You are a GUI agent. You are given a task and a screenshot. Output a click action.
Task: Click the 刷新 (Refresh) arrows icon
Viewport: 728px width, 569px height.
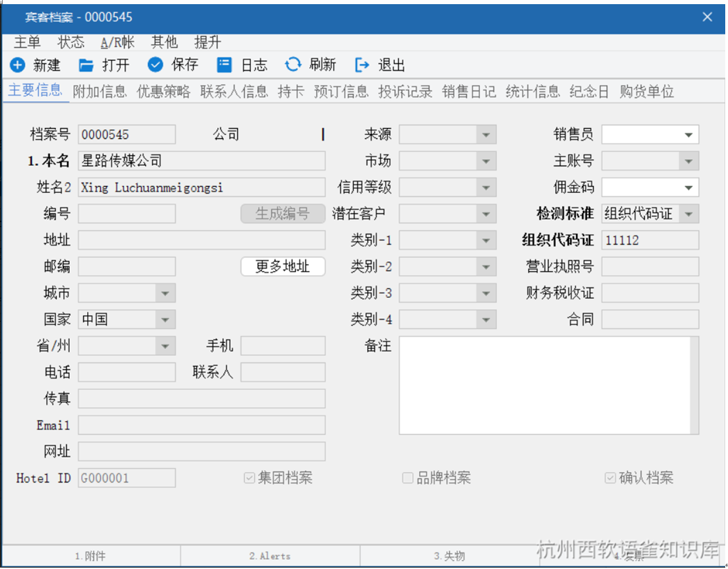293,65
